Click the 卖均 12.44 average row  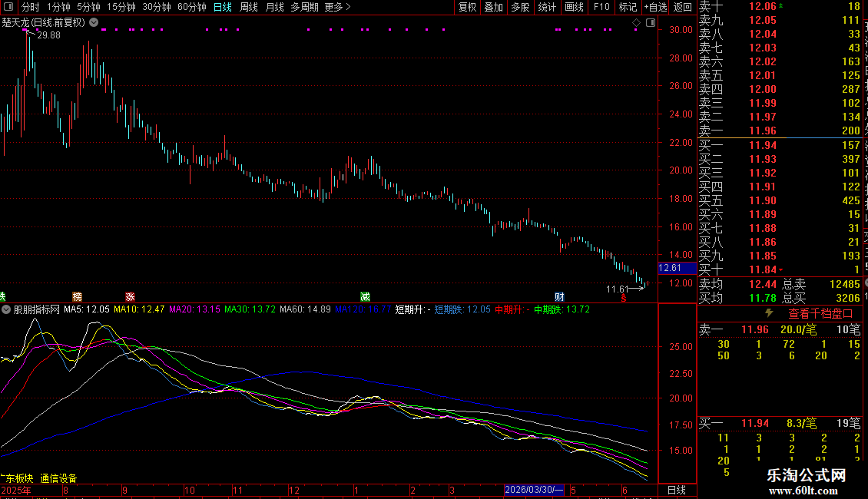737,284
